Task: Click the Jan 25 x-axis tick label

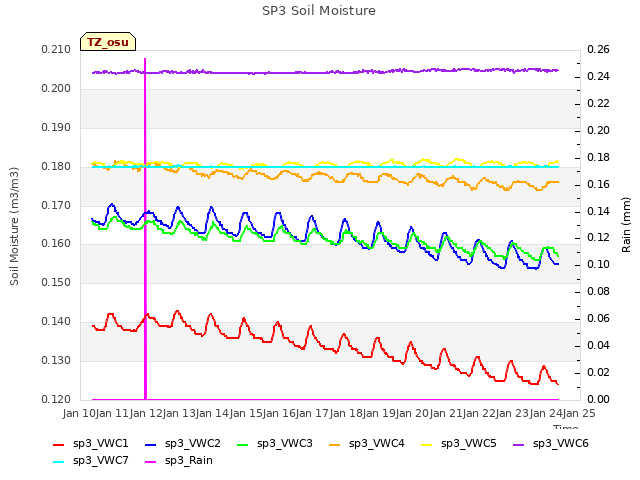Action: [x=579, y=413]
